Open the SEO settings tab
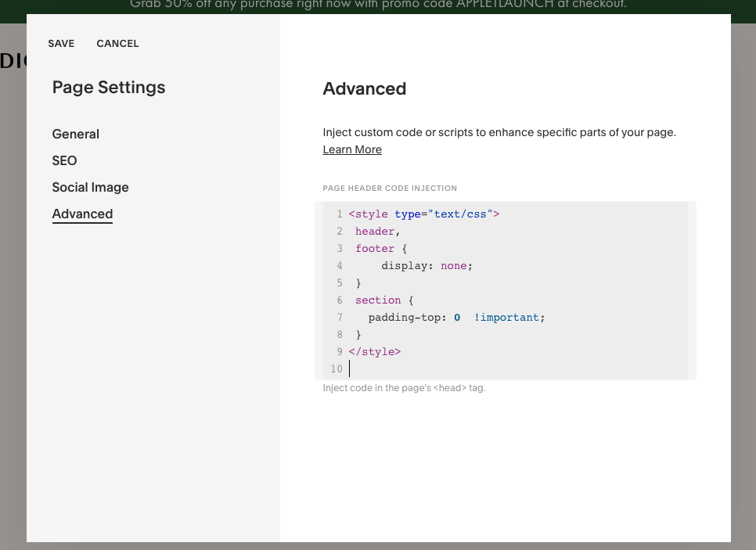Screen dimensions: 756x550 coord(65,160)
